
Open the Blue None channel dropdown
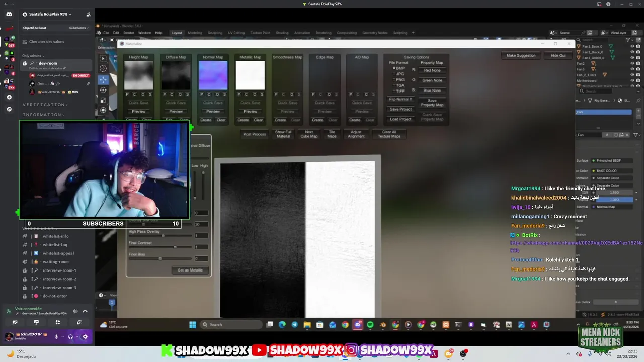432,90
